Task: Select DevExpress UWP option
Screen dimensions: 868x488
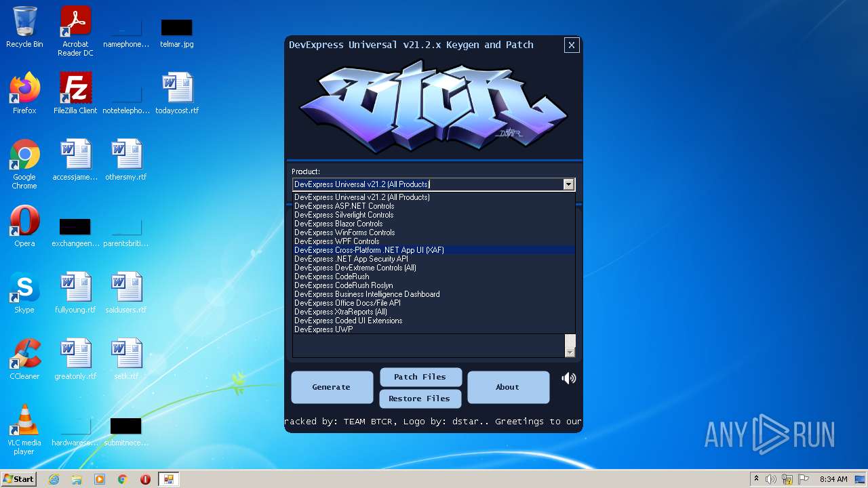Action: 433,329
